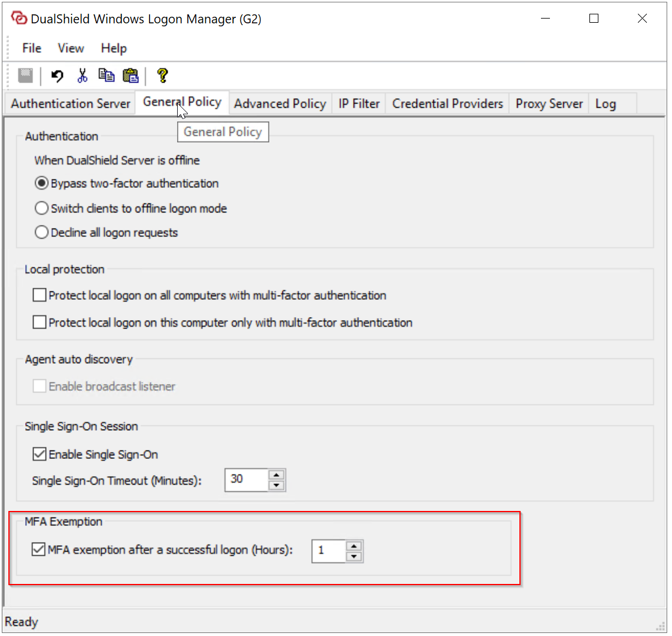Select Switch clients to offline logon mode
This screenshot has width=672, height=636.
point(41,208)
